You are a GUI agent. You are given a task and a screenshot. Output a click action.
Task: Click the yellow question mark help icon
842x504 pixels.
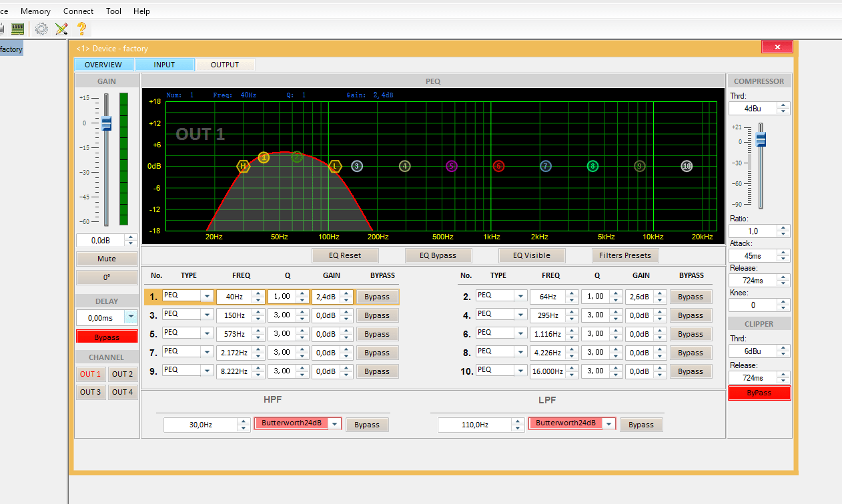pyautogui.click(x=81, y=29)
